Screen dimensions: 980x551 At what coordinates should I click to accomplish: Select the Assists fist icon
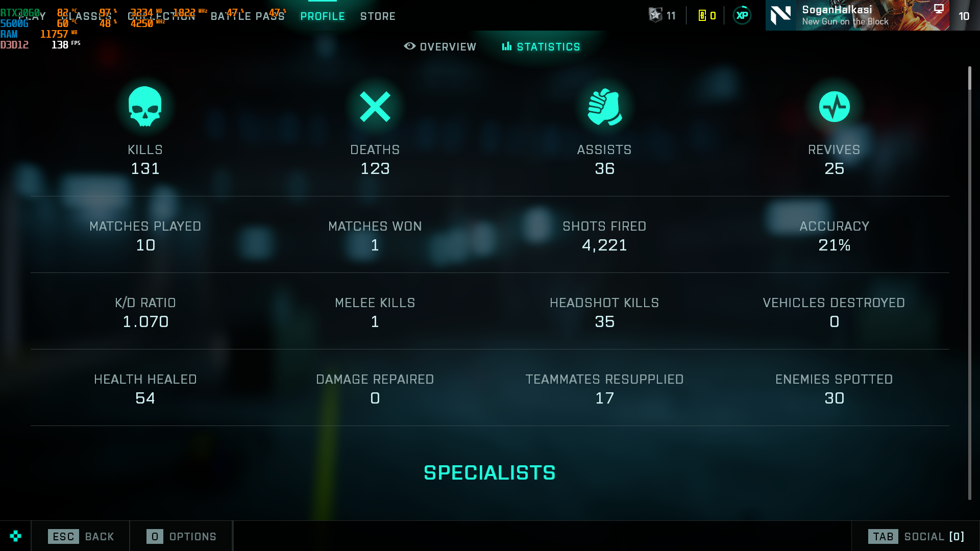tap(604, 107)
